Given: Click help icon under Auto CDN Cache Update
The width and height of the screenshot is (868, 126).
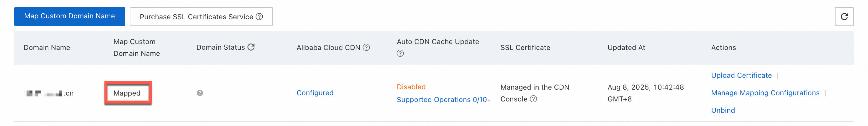Looking at the screenshot, I should pos(400,53).
